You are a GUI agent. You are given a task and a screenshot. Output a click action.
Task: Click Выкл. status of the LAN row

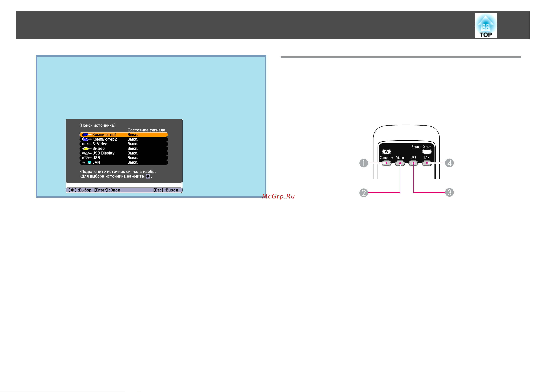(x=133, y=162)
